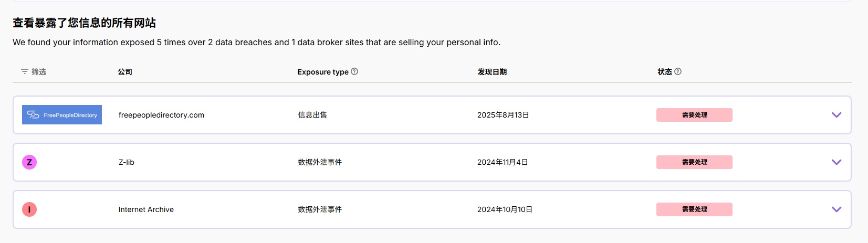Screen dimensions: 868x243
Task: Expand the Internet Archive row chevron
Action: 836,209
